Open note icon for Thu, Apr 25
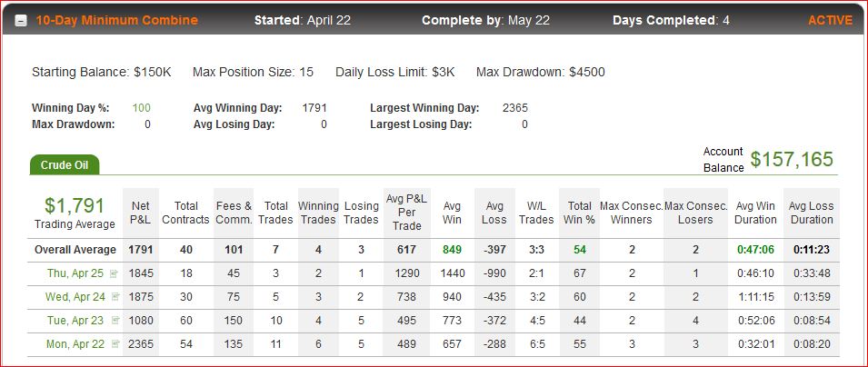 coord(115,273)
